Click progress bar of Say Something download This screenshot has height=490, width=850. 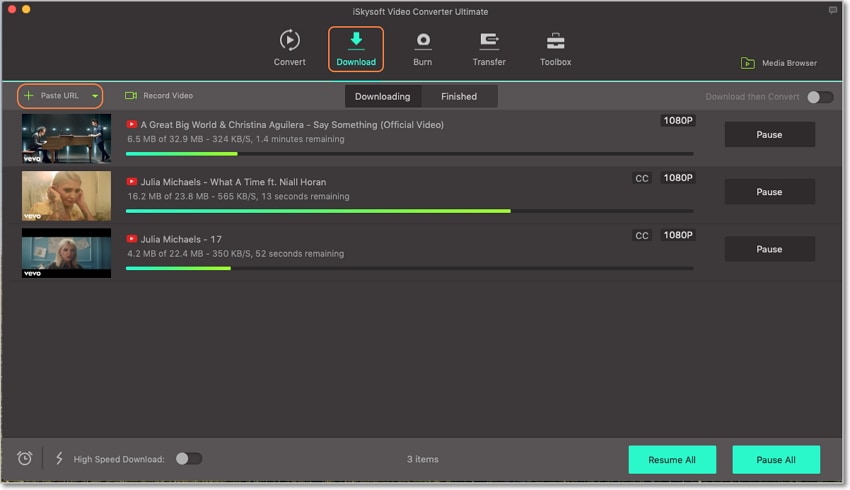pos(410,154)
